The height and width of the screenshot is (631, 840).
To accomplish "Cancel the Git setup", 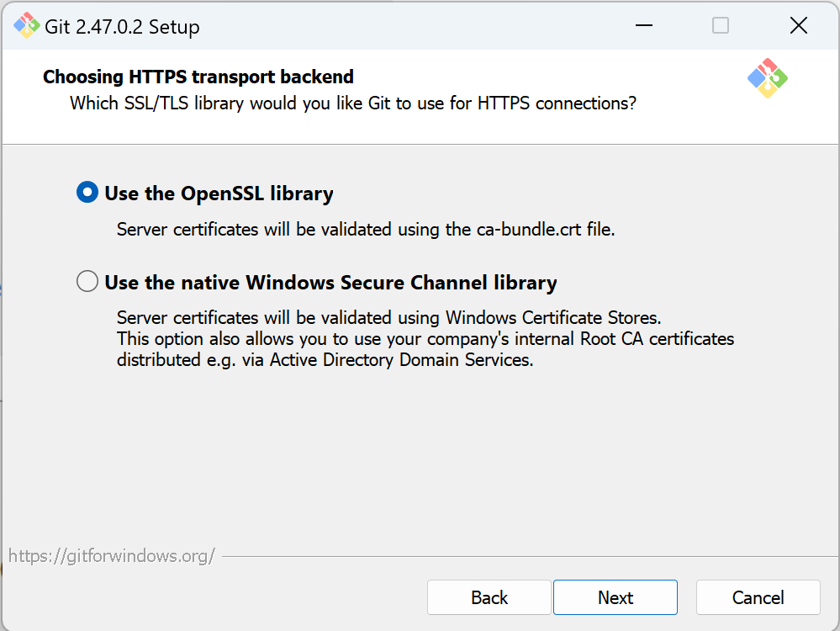I will [x=758, y=597].
